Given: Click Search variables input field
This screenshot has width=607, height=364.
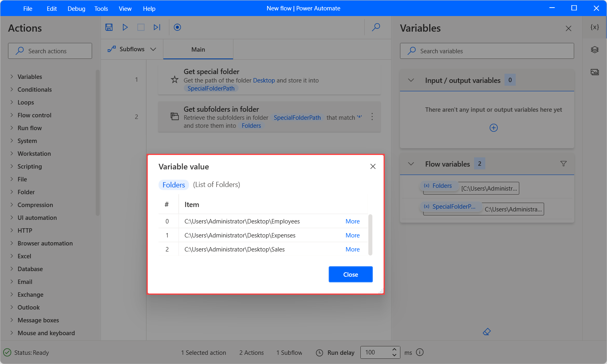Looking at the screenshot, I should pos(487,51).
